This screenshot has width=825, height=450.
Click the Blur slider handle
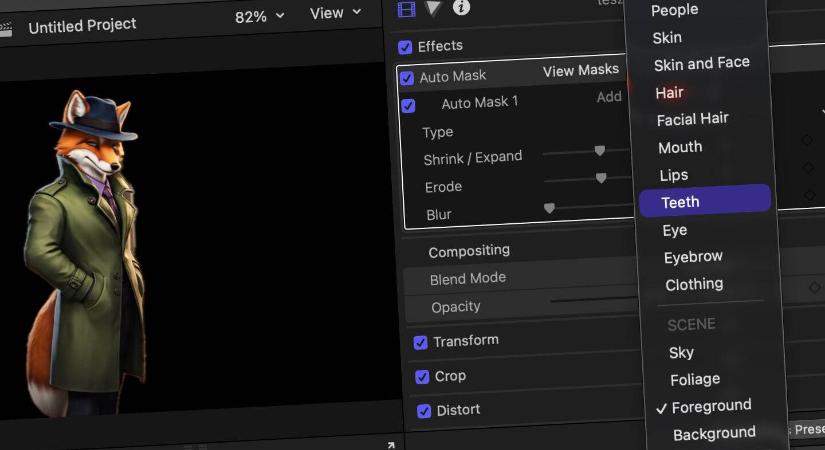point(549,208)
